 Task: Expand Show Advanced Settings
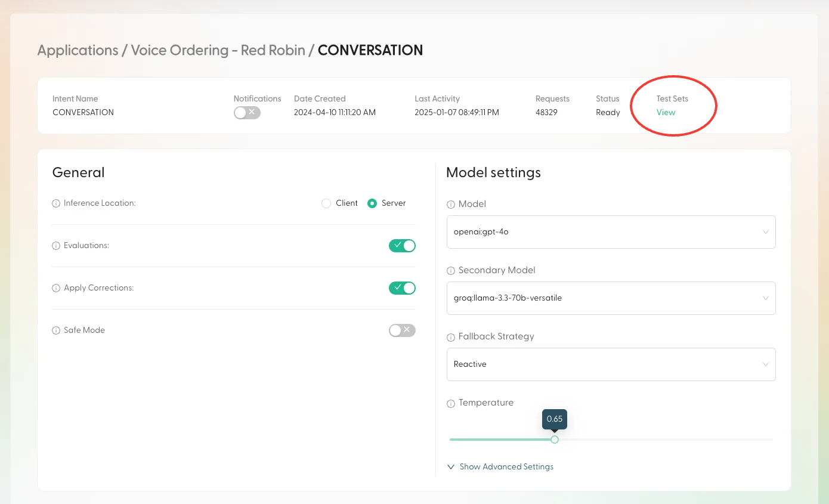coord(500,466)
